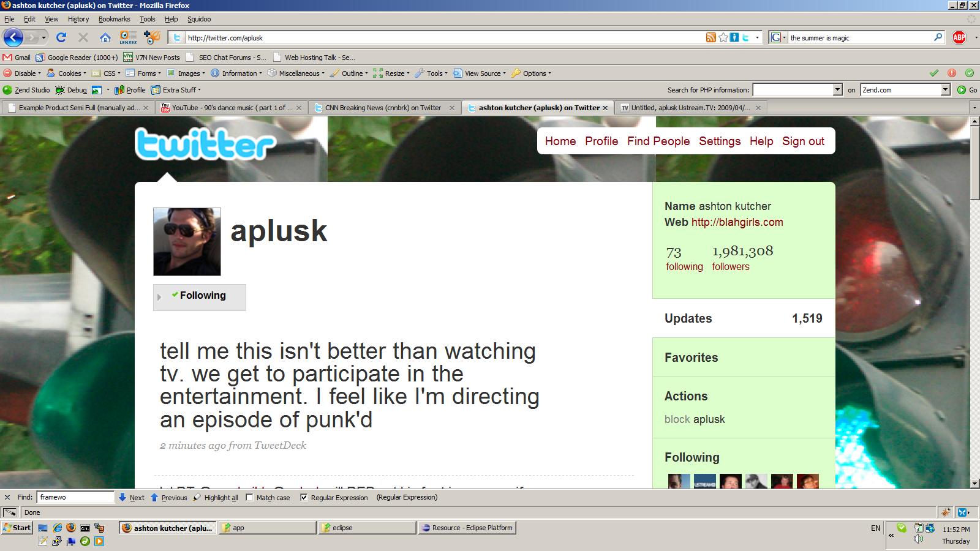Open the Windows Start menu
Viewport: 980px width, 551px height.
pos(17,528)
